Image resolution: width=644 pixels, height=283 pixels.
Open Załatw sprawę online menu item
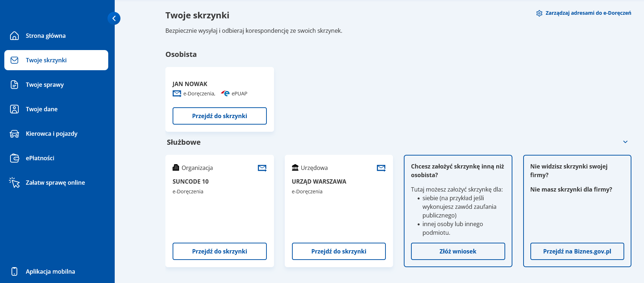(56, 183)
